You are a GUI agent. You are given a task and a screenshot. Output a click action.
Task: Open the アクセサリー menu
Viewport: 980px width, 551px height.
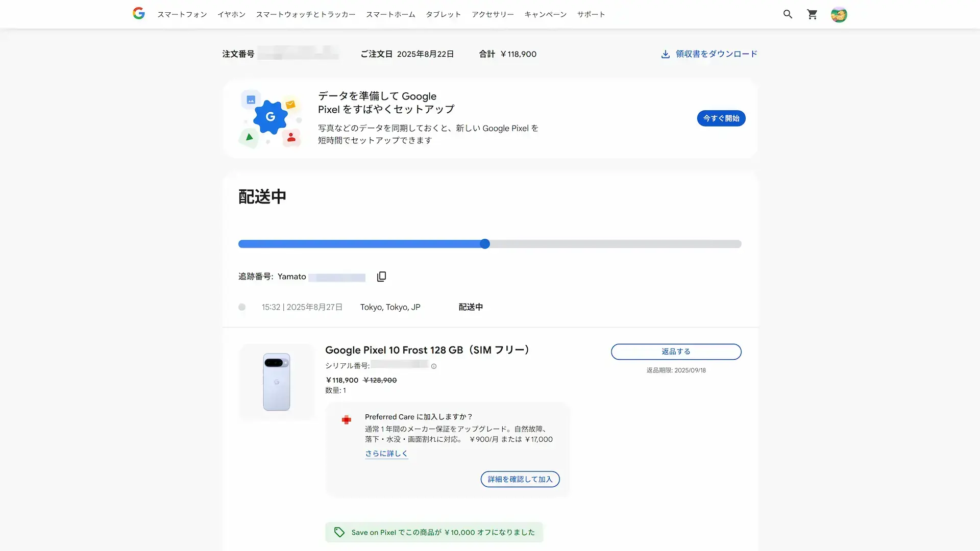click(492, 14)
